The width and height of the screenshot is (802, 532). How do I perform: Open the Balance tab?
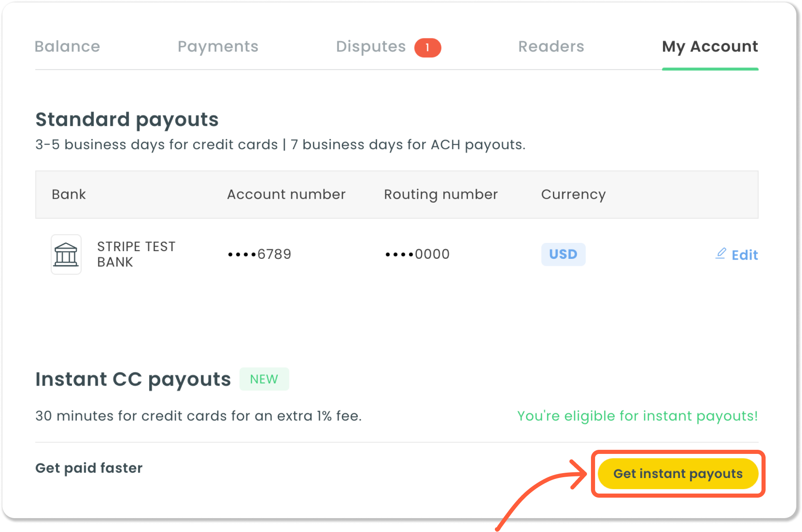click(x=67, y=47)
